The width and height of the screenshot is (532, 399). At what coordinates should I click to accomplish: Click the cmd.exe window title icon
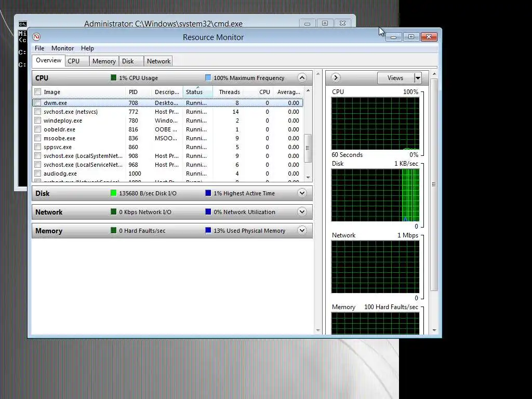click(x=23, y=24)
